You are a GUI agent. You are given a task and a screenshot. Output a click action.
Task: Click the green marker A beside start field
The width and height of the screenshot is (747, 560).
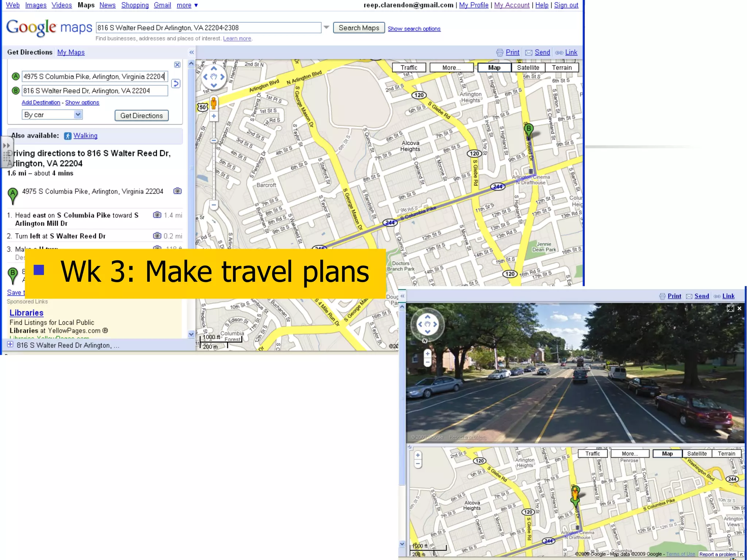click(x=15, y=77)
